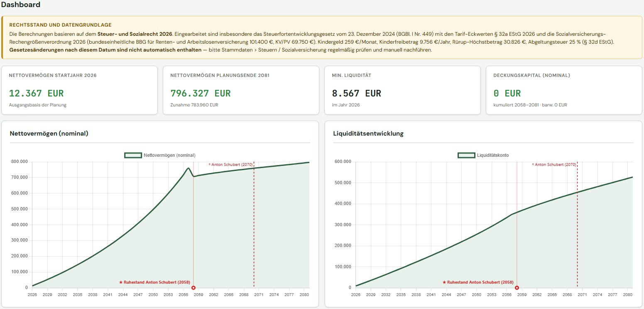Screen dimensions: 644x309
Task: Click the † Anton Schubert (2070) label in Liquiditätsentwicklung chart
Action: click(x=554, y=164)
